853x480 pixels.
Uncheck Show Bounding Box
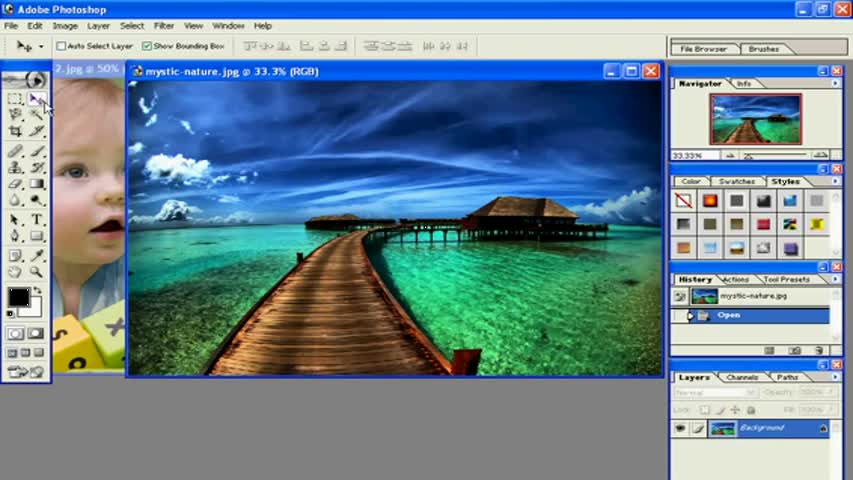click(x=147, y=46)
